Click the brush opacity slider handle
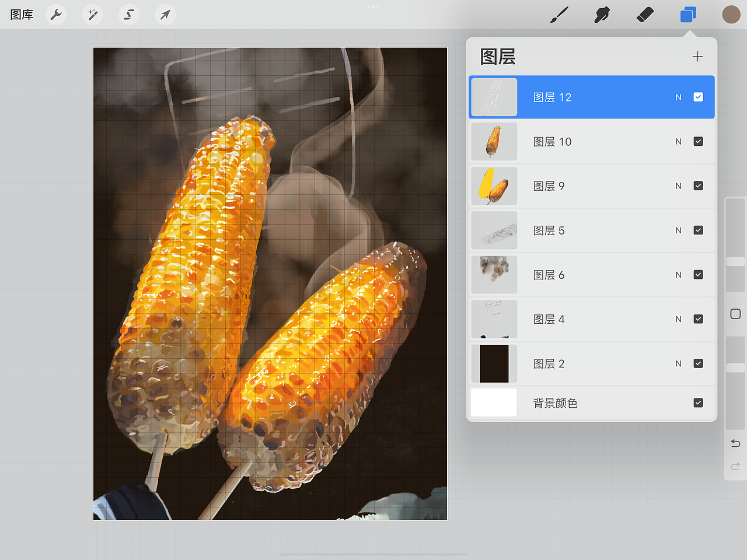 click(x=735, y=367)
